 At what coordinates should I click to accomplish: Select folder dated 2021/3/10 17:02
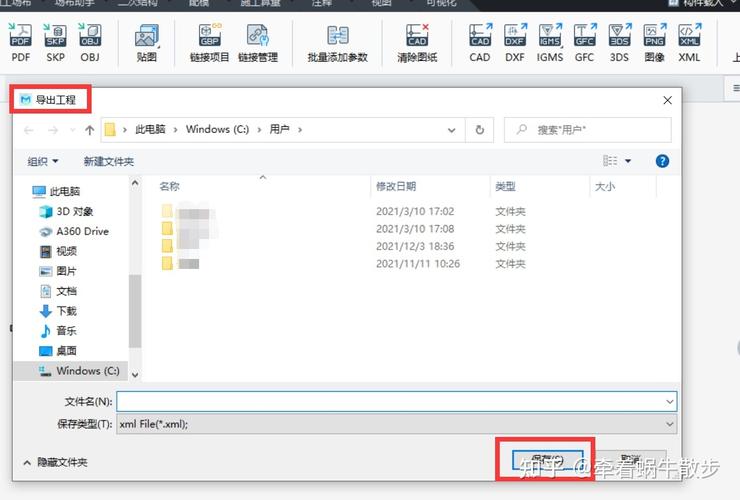344,212
